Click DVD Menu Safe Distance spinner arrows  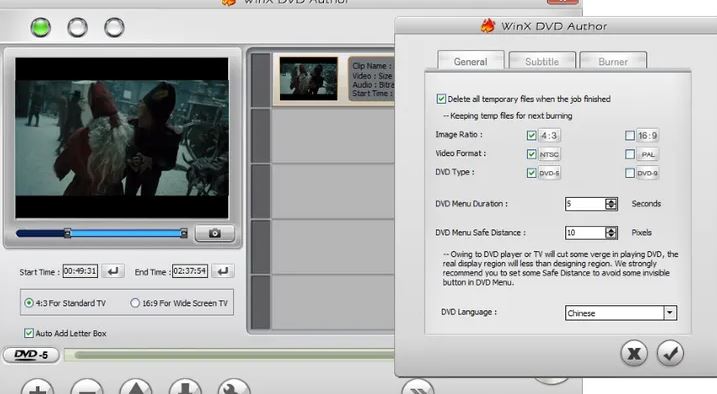tap(611, 233)
